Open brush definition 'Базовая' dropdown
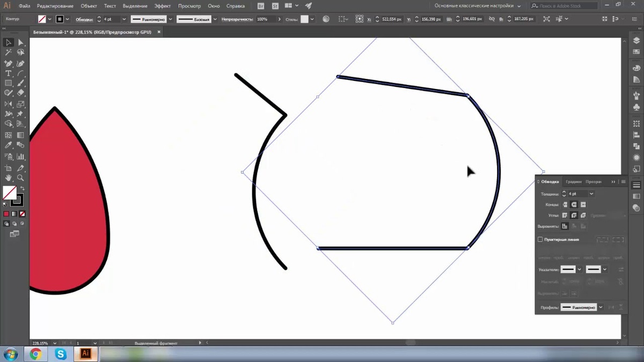This screenshot has width=644, height=362. coord(216,19)
